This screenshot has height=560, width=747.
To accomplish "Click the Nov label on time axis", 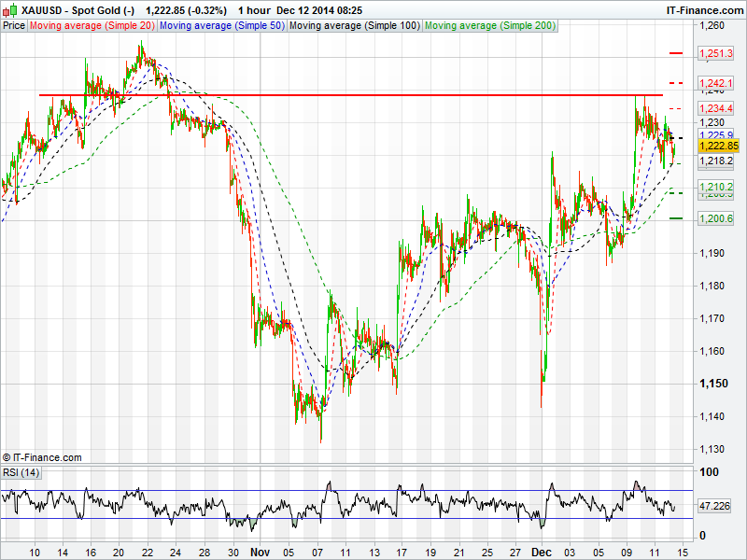I will [x=261, y=551].
